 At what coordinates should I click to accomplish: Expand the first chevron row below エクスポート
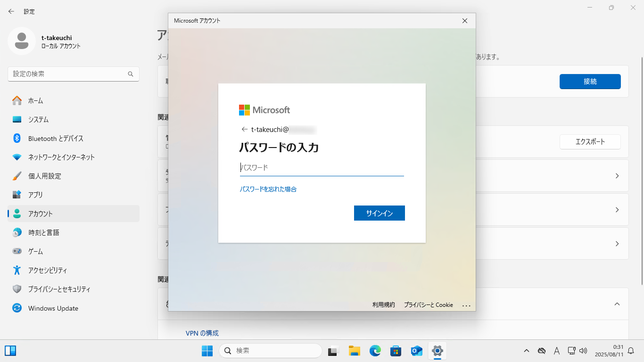(617, 176)
